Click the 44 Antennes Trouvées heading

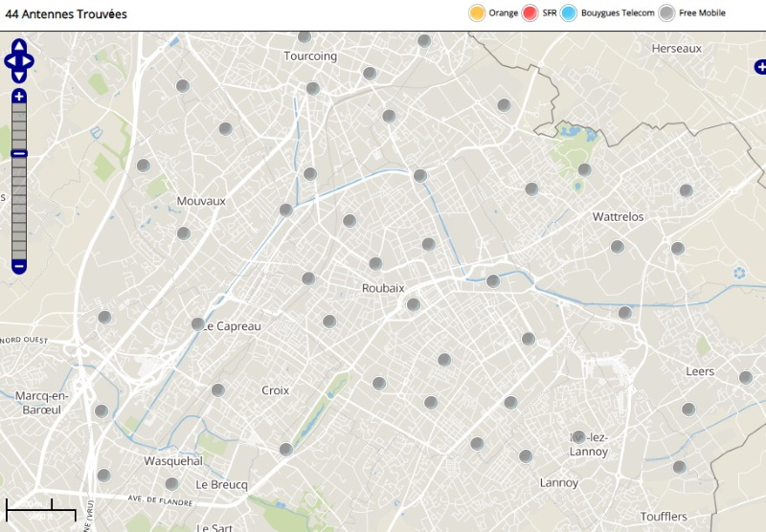[x=66, y=14]
